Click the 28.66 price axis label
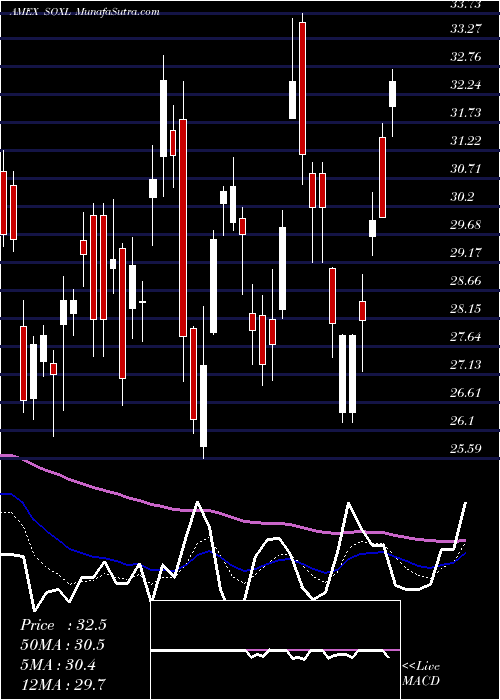 467,281
